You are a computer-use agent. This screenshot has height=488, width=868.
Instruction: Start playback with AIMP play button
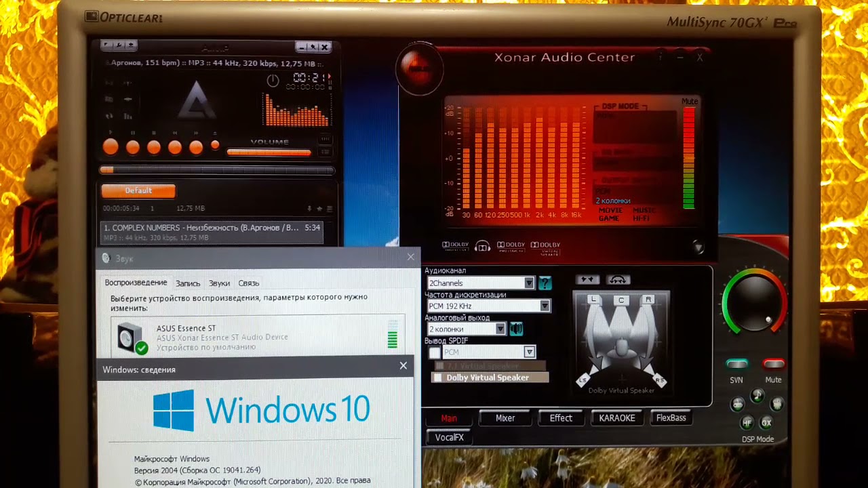pos(111,146)
